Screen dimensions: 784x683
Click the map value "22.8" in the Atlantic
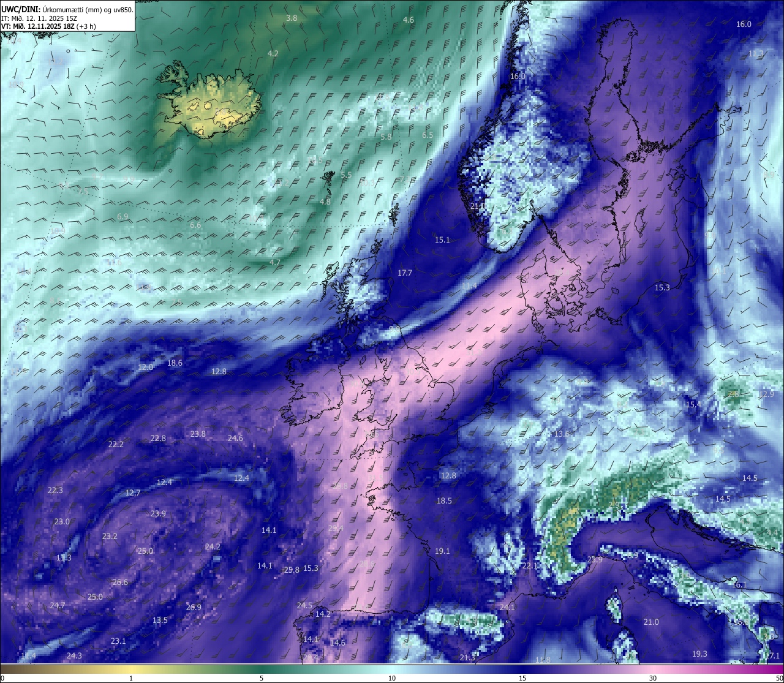158,439
